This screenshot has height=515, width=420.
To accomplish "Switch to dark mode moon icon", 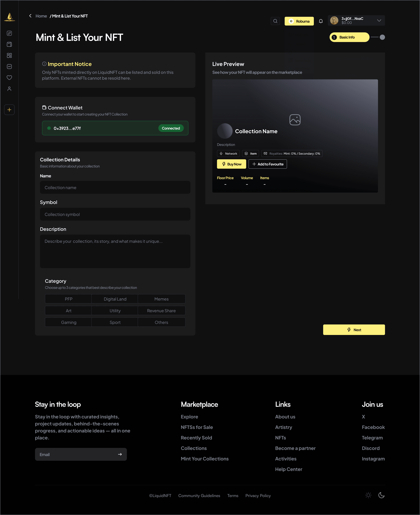I will point(381,495).
